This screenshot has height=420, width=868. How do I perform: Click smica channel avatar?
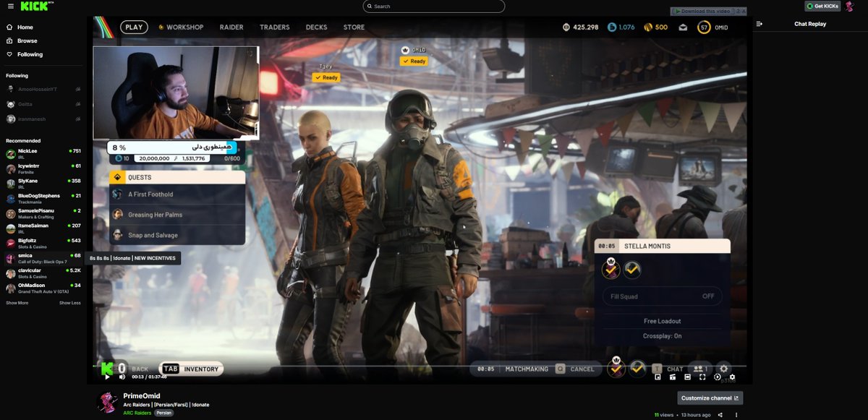coord(10,257)
